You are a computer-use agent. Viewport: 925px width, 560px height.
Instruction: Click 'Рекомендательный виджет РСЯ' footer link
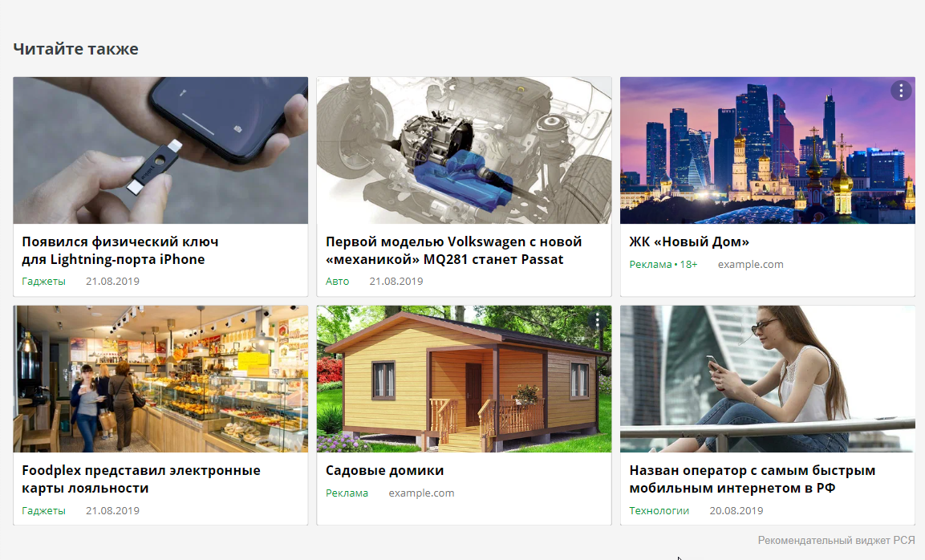pyautogui.click(x=836, y=540)
